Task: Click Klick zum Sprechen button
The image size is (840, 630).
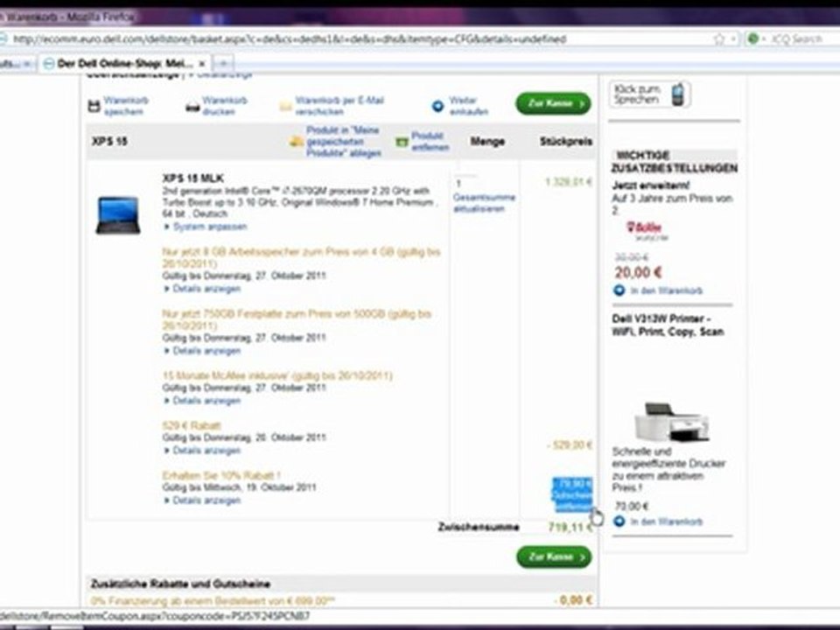Action: click(x=650, y=94)
